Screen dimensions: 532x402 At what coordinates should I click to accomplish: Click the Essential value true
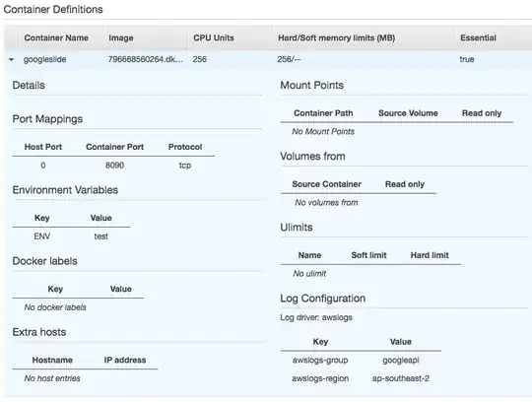pos(467,59)
